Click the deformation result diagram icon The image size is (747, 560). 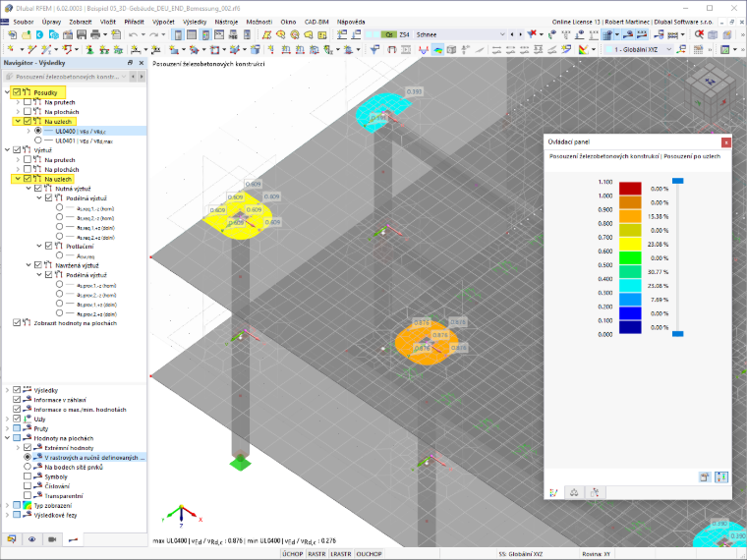423,49
